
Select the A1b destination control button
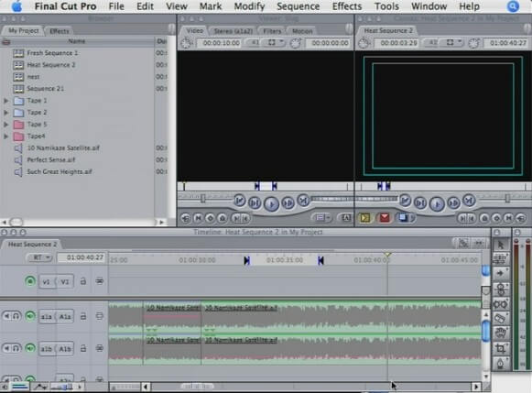(65, 348)
